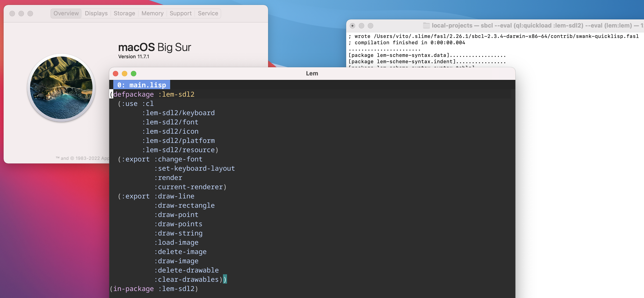Open the Support tab
The image size is (644, 298).
(x=181, y=13)
